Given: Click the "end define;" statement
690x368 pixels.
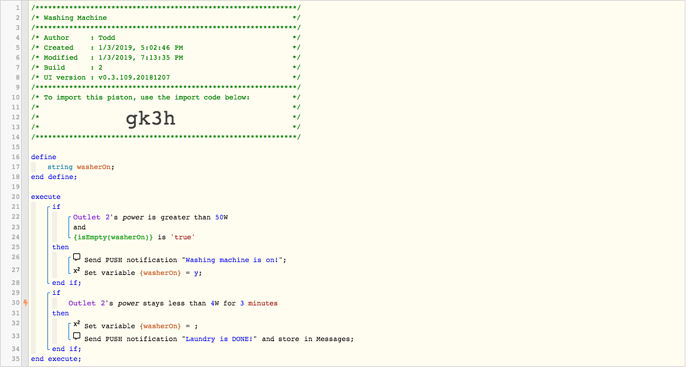Looking at the screenshot, I should 54,177.
